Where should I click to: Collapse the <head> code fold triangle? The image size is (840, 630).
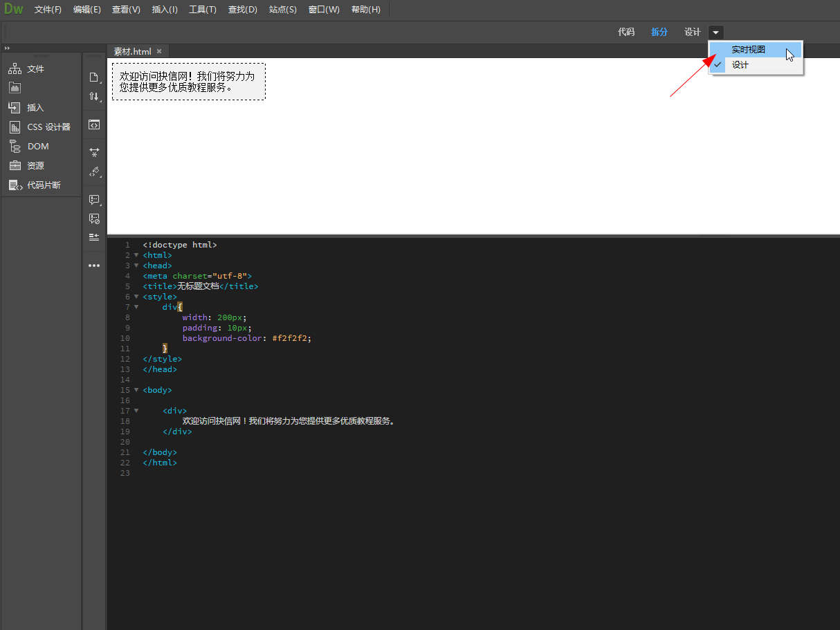click(136, 266)
